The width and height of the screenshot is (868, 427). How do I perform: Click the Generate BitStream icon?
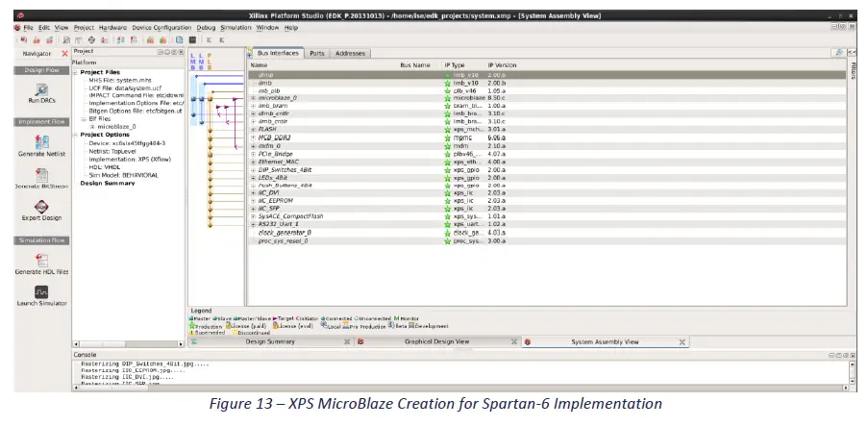41,175
